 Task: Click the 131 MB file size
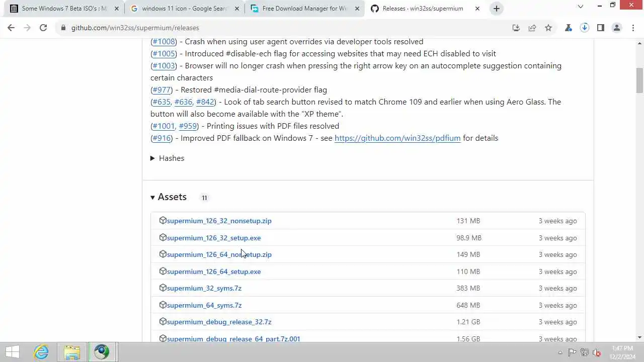pos(468,221)
